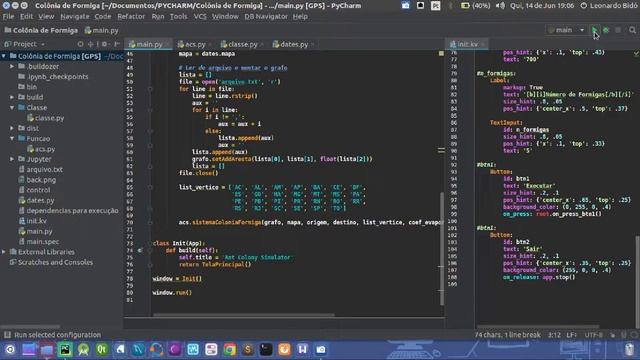Expand the dist folder
The height and width of the screenshot is (360, 640).
12,128
